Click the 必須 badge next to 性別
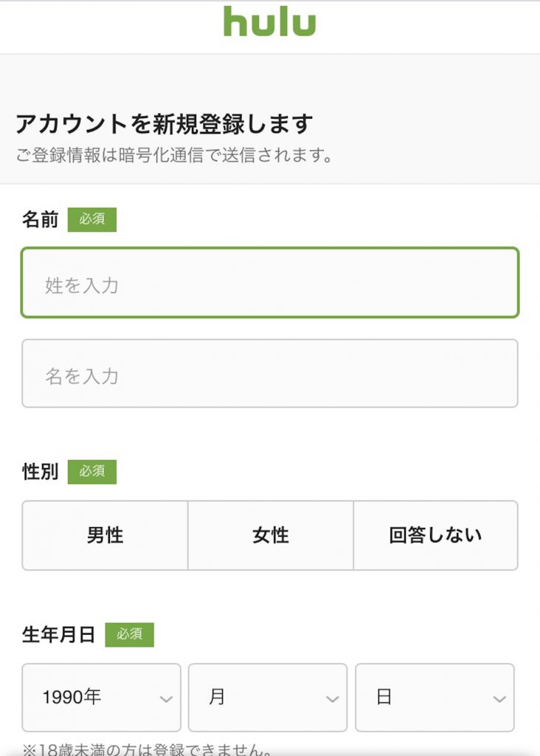540x756 pixels. coord(92,472)
